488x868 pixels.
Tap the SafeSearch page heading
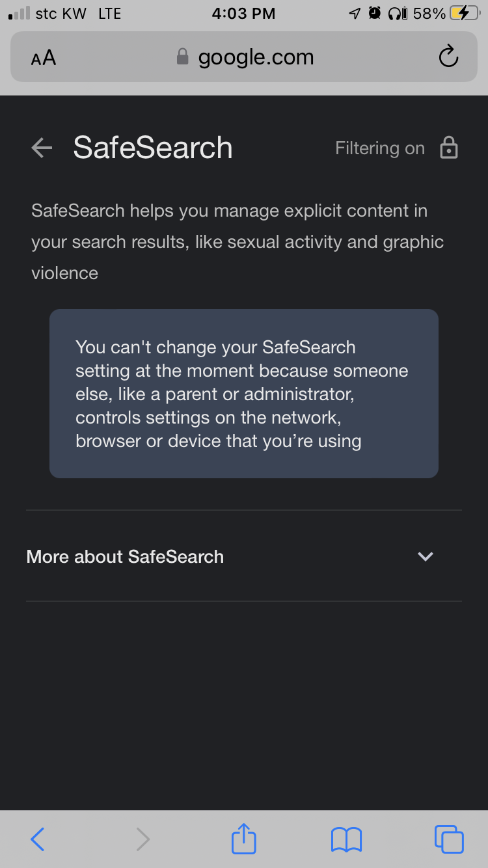(153, 148)
